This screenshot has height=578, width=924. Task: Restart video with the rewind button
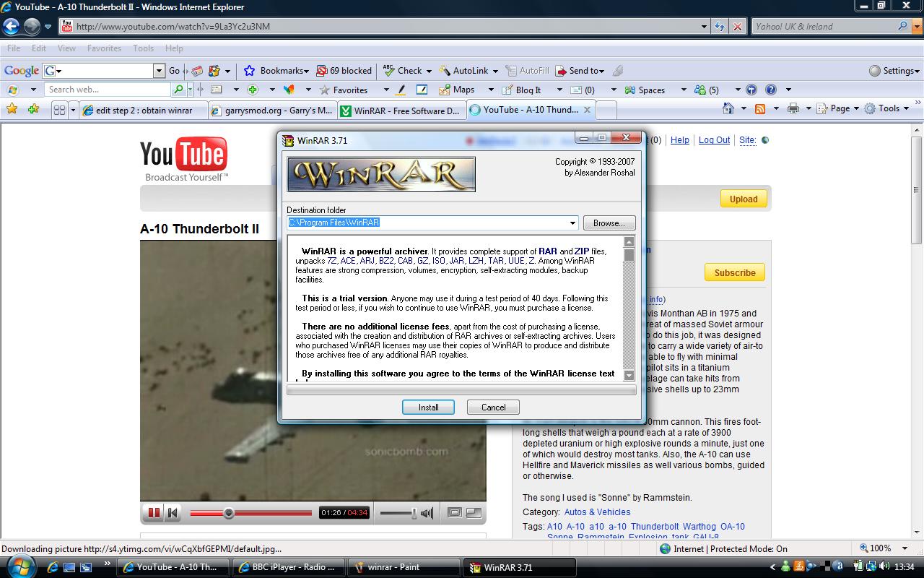[173, 513]
